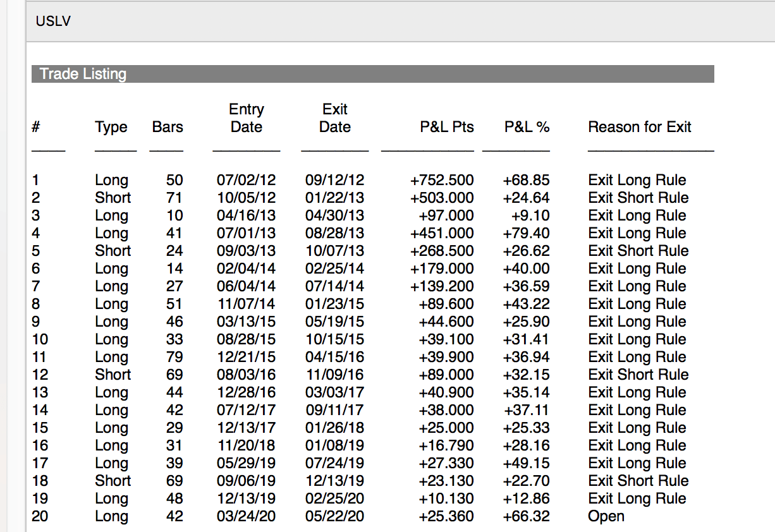Select percentage +9.10
775x532 pixels.
[530, 215]
